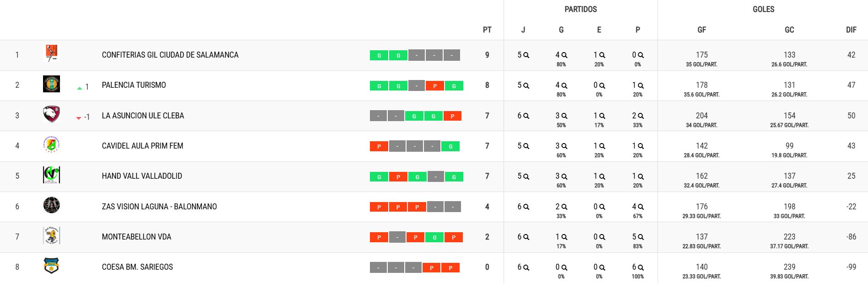Click the green G box in Monteabellon VDA's form

[x=434, y=238]
